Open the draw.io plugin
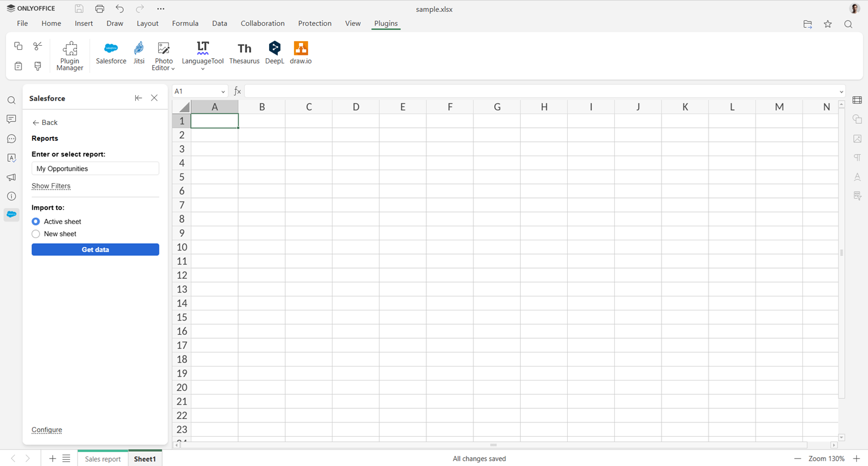Viewport: 868px width, 466px height. (301, 54)
